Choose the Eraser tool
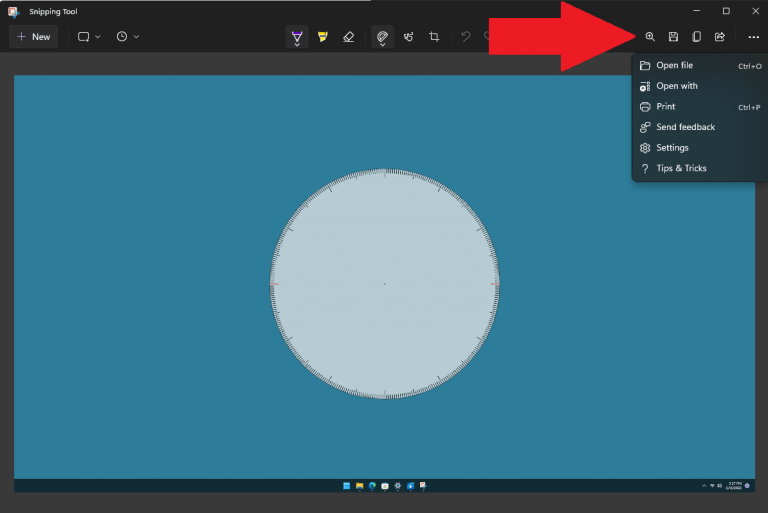The image size is (768, 513). [x=348, y=37]
